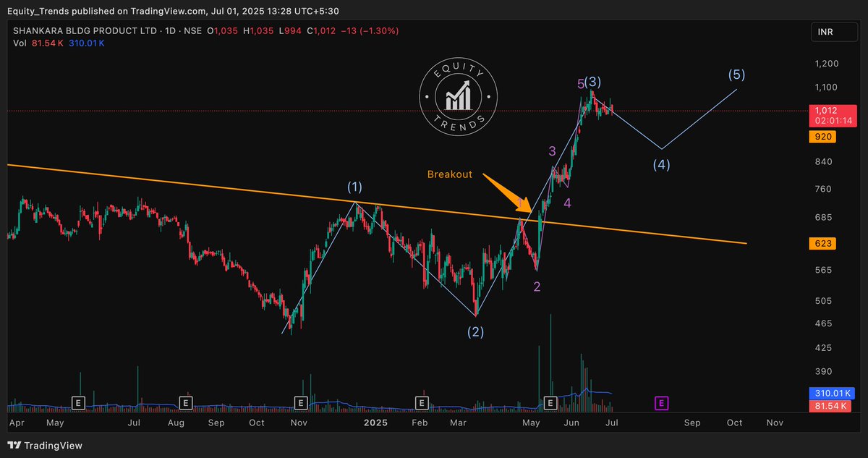Click the Aug label on time axis
868x458 pixels.
tap(176, 422)
